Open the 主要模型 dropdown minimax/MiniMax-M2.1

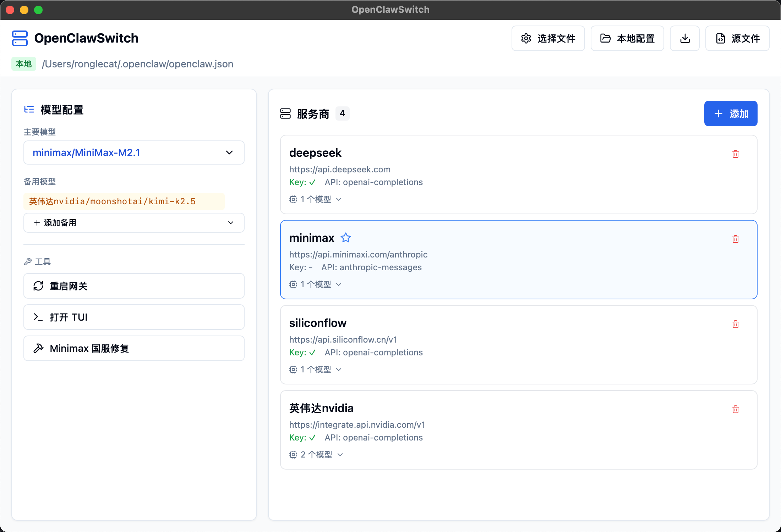(134, 153)
